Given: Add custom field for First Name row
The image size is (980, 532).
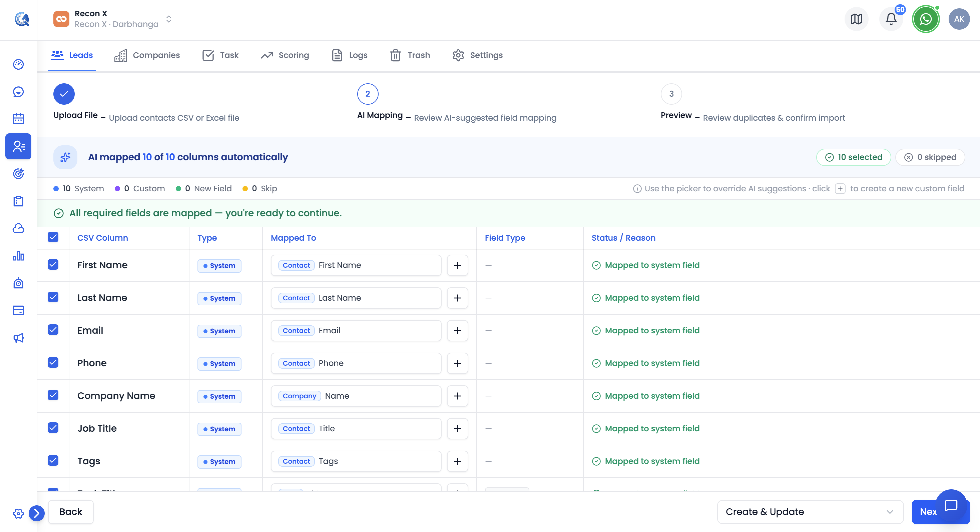Looking at the screenshot, I should pyautogui.click(x=457, y=265).
